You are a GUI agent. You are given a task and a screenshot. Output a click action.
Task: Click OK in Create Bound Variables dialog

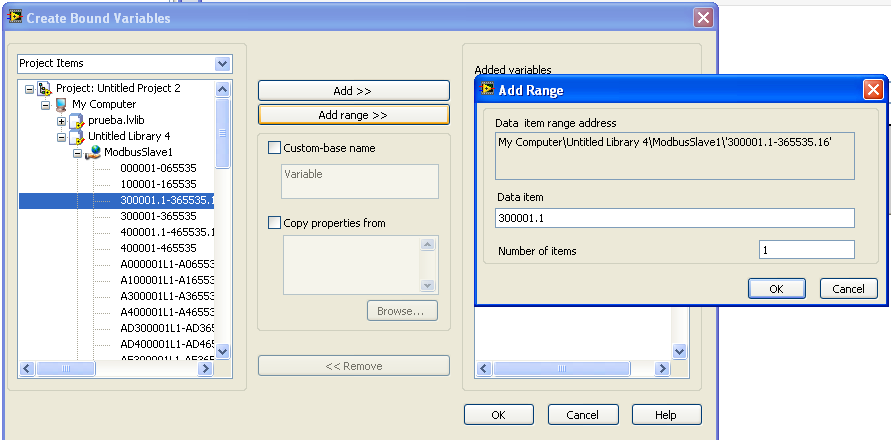point(499,414)
